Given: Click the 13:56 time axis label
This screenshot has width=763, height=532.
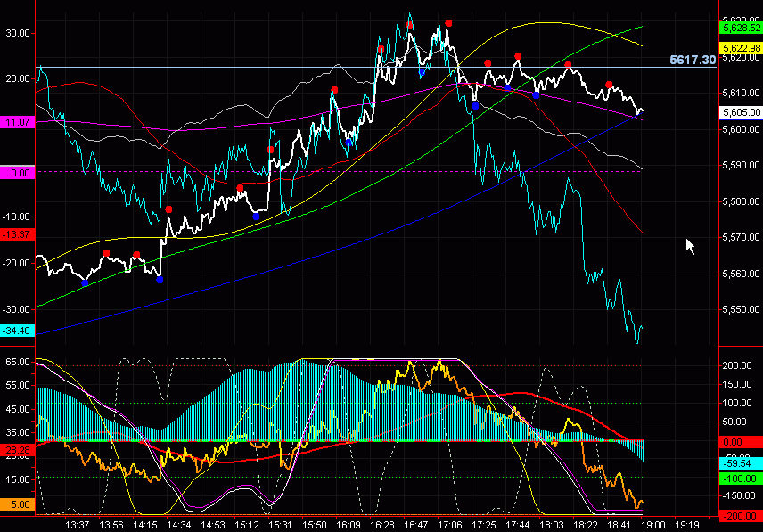Looking at the screenshot, I should click(x=111, y=525).
